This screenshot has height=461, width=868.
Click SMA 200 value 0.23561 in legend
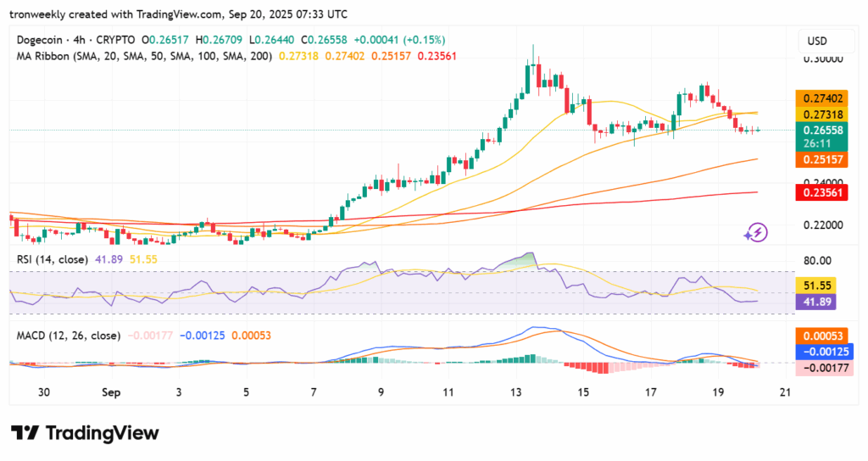pyautogui.click(x=437, y=56)
